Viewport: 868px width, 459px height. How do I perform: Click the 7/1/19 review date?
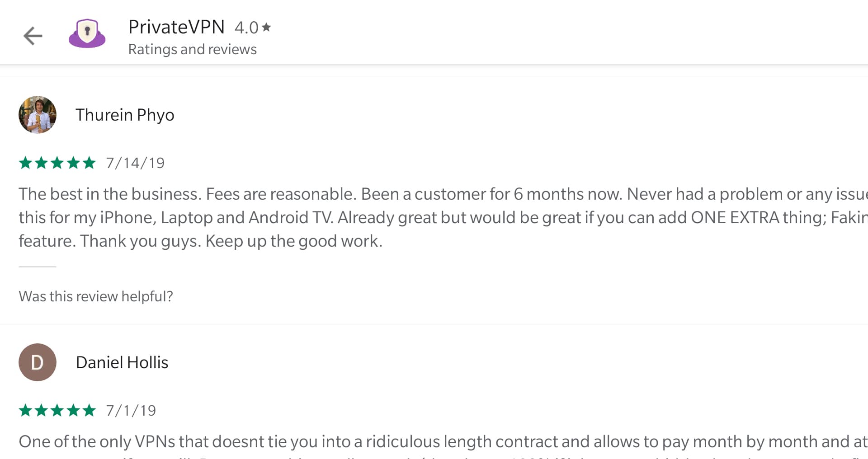click(x=131, y=411)
